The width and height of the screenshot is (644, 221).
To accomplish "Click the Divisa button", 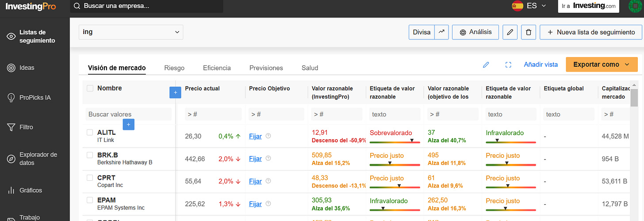I will [422, 32].
